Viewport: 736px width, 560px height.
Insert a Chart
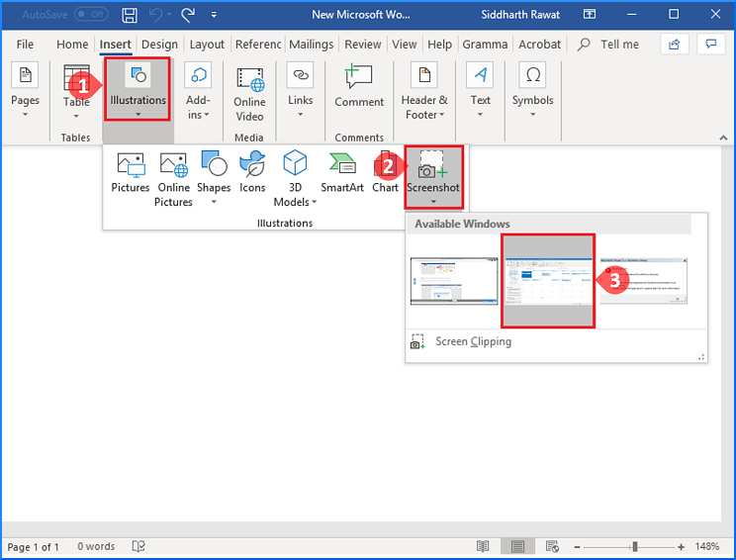[x=385, y=172]
